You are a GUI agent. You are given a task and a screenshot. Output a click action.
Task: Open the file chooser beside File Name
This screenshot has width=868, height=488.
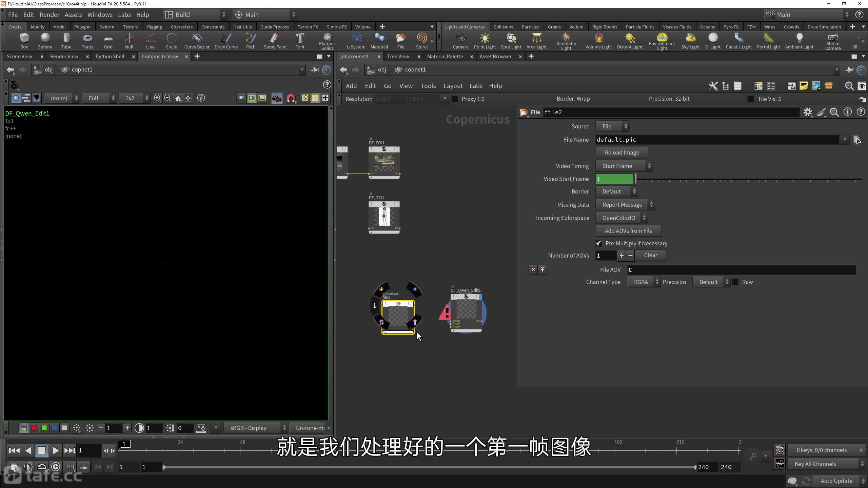[x=857, y=140]
